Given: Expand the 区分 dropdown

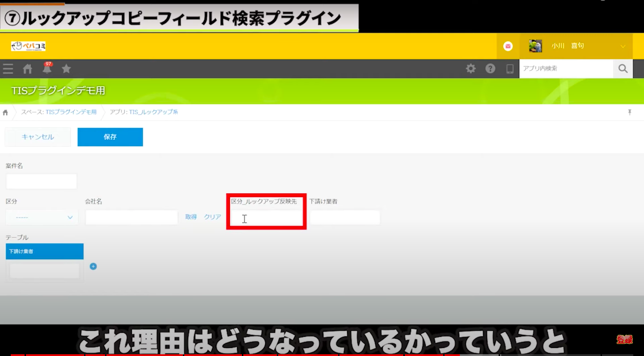Looking at the screenshot, I should pos(42,218).
